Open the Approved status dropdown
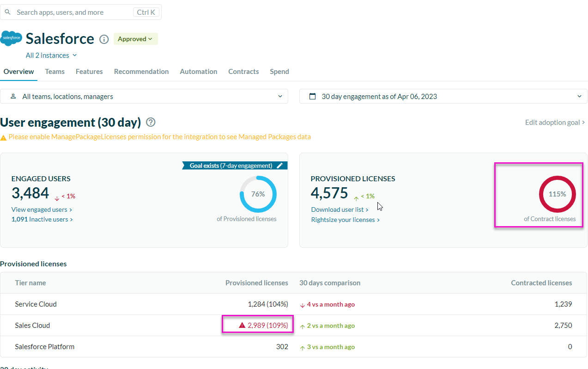588x369 pixels. tap(135, 39)
